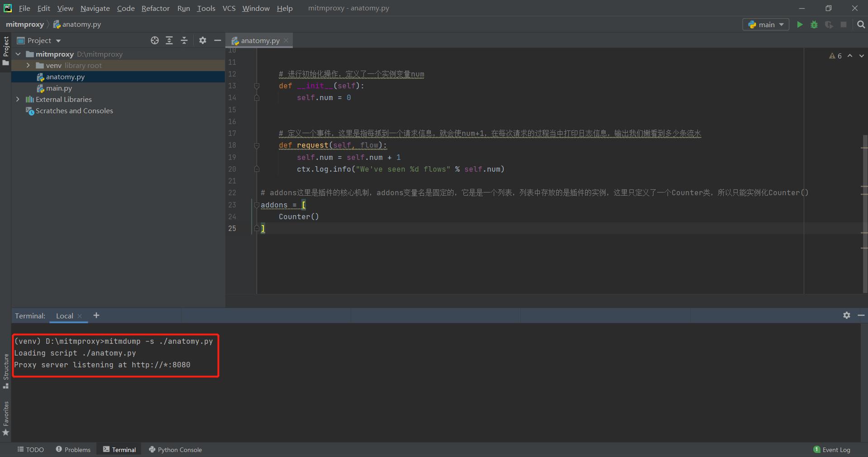Open the Python Console tool window
868x457 pixels.
(176, 449)
